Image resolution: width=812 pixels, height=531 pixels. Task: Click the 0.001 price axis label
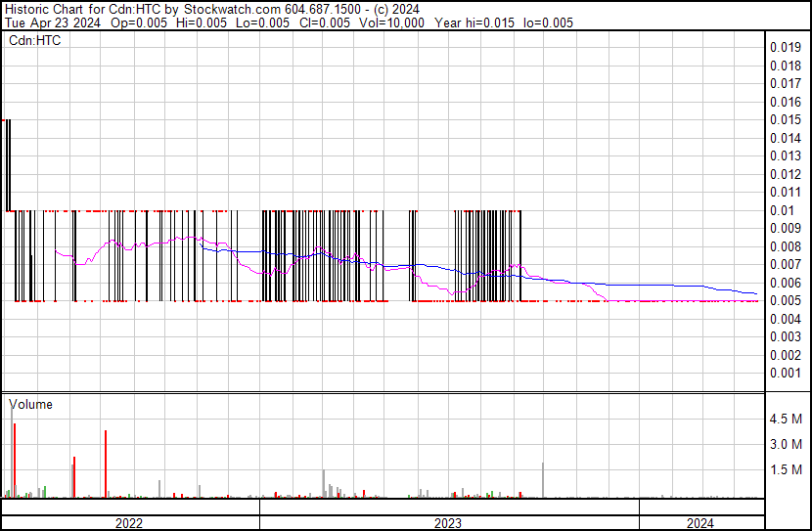785,374
